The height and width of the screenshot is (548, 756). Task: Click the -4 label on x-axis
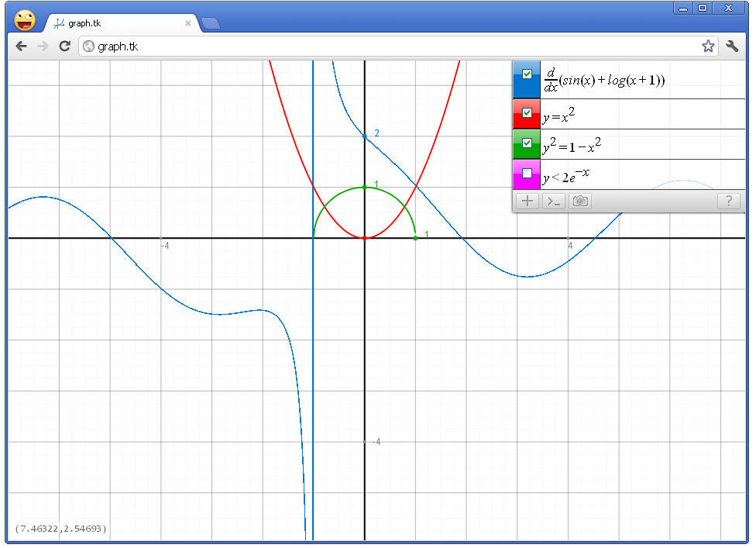165,246
